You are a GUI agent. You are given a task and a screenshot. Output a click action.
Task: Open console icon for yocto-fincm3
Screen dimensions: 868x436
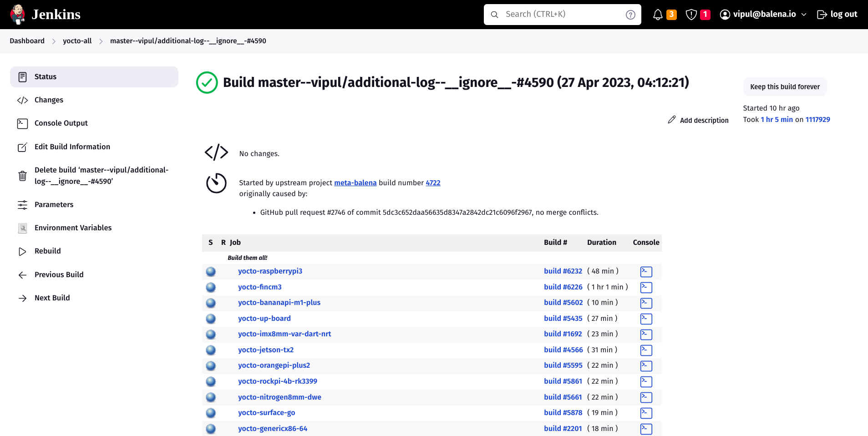tap(646, 288)
